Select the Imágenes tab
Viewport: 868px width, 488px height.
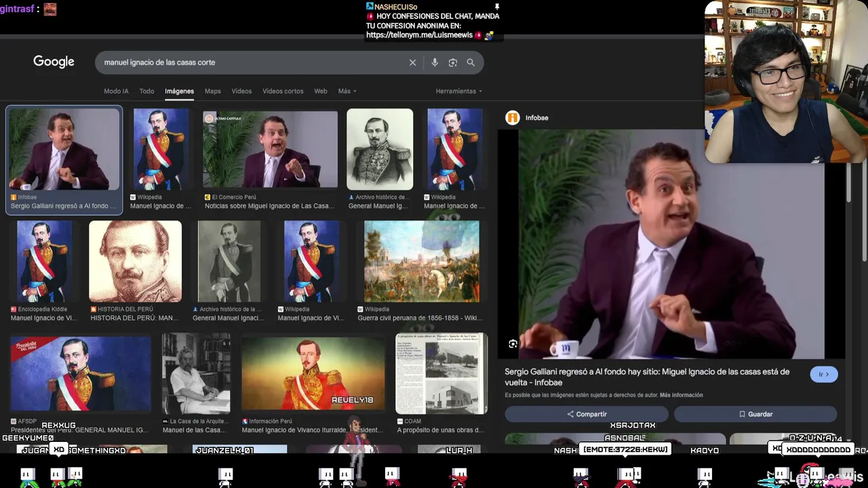[179, 91]
